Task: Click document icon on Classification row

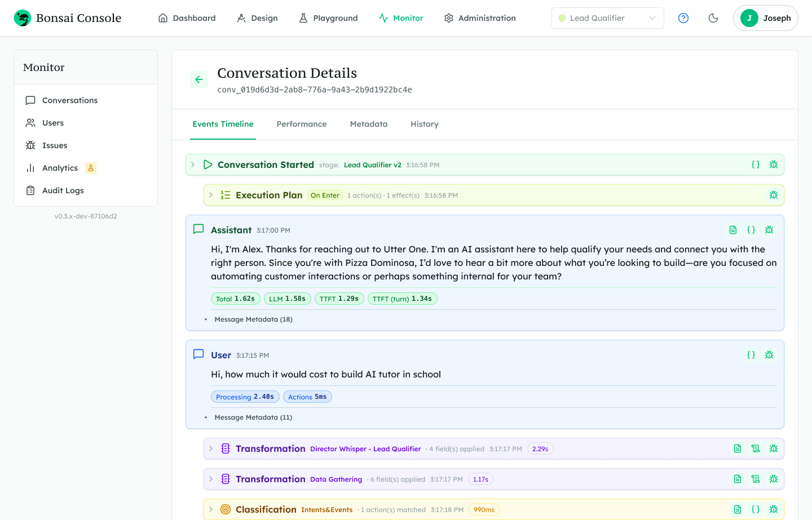Action: coord(738,509)
